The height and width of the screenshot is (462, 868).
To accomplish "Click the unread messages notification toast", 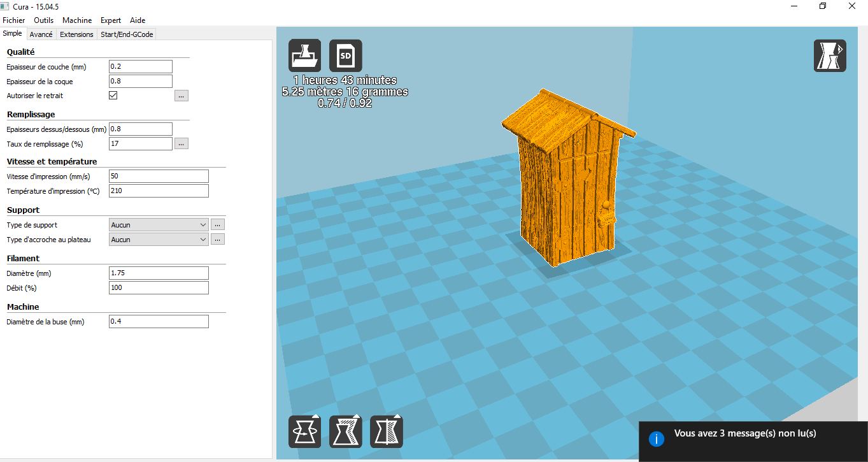I will (x=753, y=441).
